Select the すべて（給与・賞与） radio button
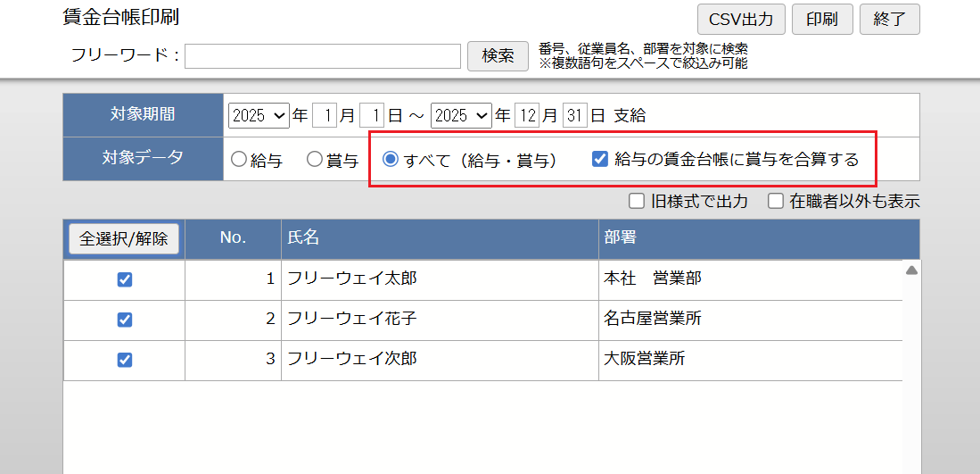The image size is (980, 474). coord(390,160)
